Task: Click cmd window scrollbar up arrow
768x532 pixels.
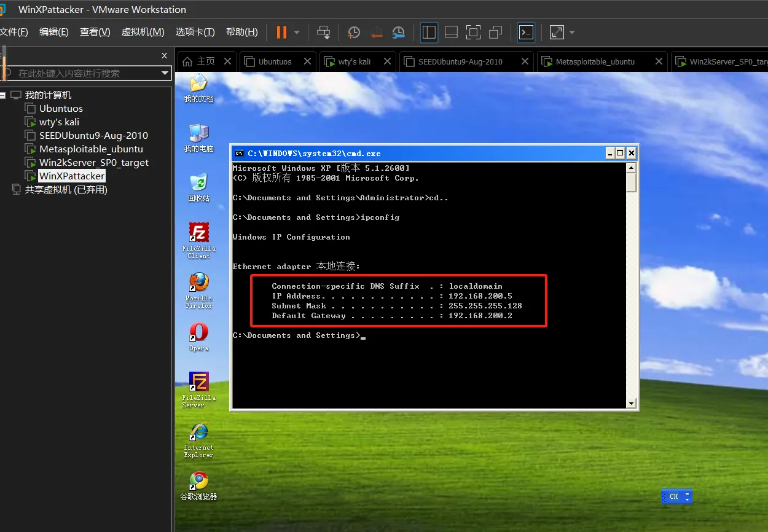Action: coord(631,168)
